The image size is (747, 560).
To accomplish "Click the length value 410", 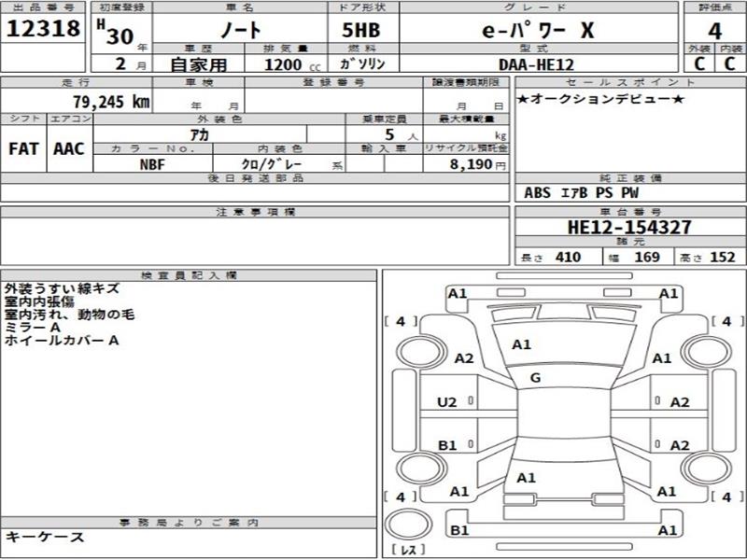I will pos(568,258).
